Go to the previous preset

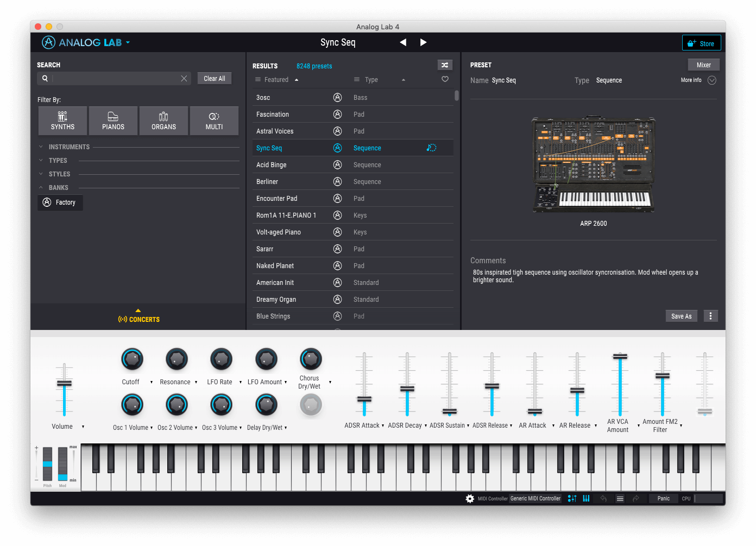click(x=403, y=42)
